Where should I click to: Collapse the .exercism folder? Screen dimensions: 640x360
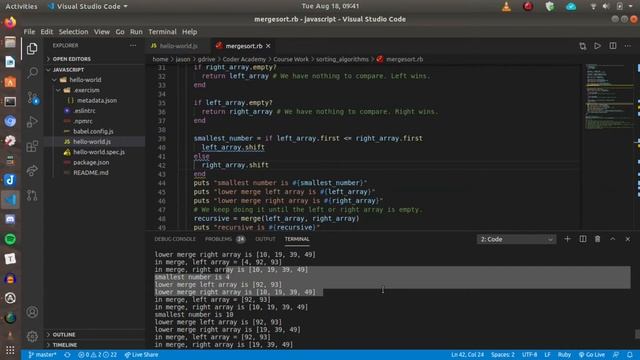pyautogui.click(x=86, y=90)
